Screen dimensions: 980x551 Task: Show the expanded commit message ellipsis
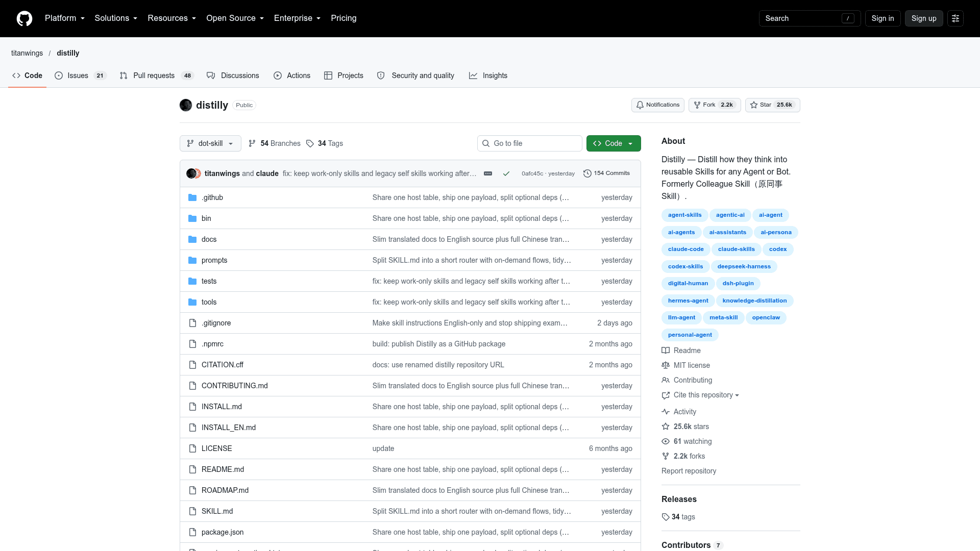click(x=488, y=173)
